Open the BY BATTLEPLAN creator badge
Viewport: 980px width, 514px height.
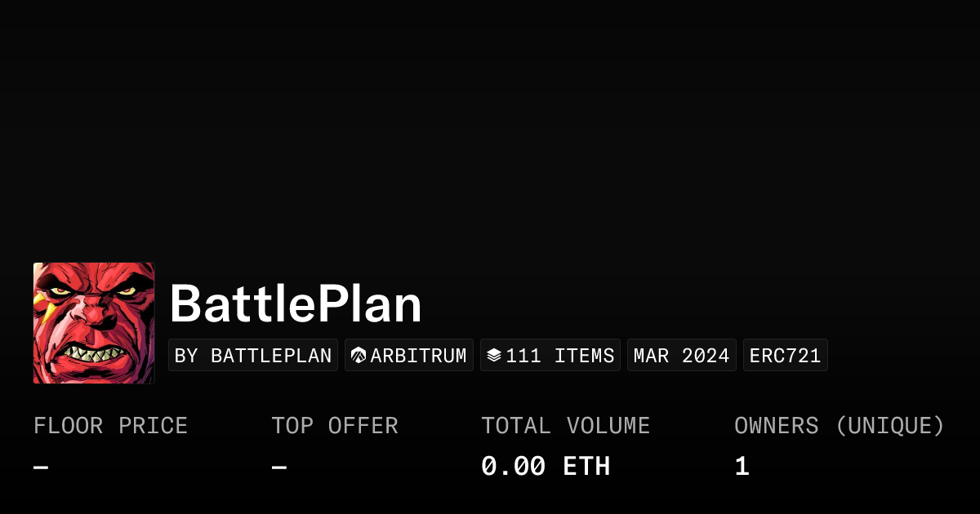tap(253, 356)
